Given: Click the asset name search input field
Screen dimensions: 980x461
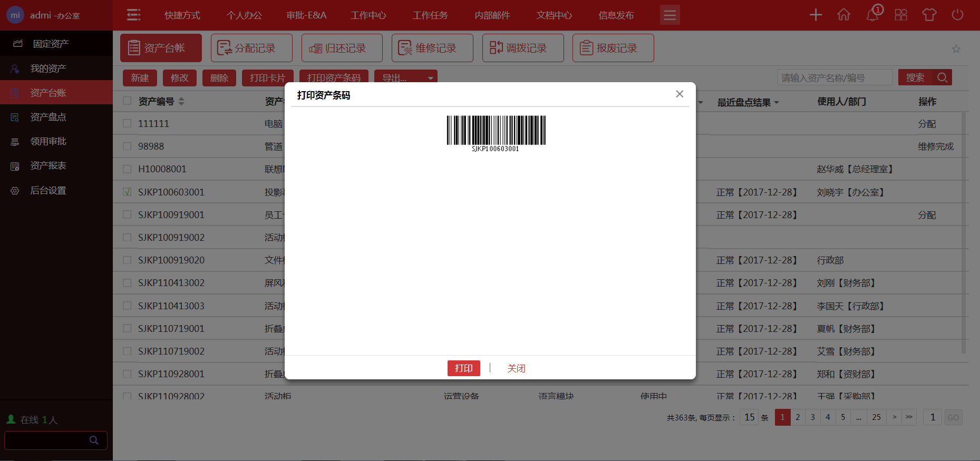Looking at the screenshot, I should pyautogui.click(x=834, y=78).
